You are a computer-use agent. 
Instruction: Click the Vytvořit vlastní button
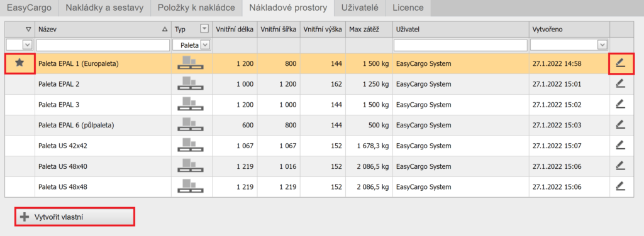[74, 217]
